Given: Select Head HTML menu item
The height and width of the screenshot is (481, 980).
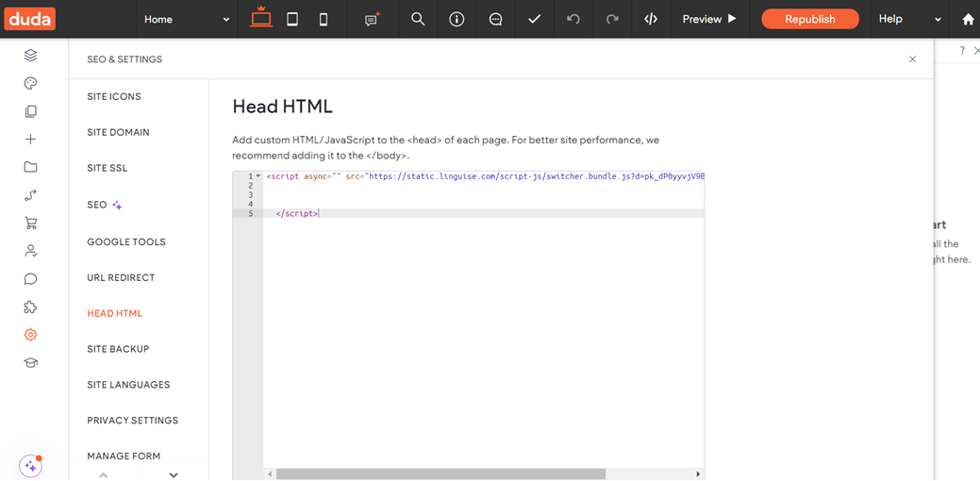Looking at the screenshot, I should tap(114, 313).
